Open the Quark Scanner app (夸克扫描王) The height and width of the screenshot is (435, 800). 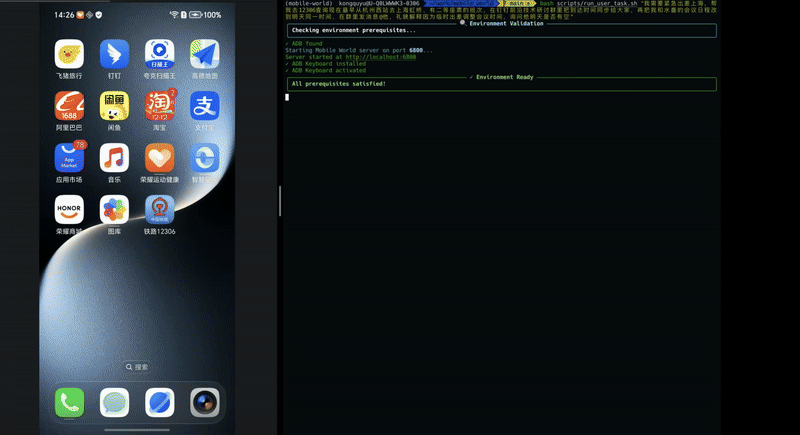click(x=159, y=54)
